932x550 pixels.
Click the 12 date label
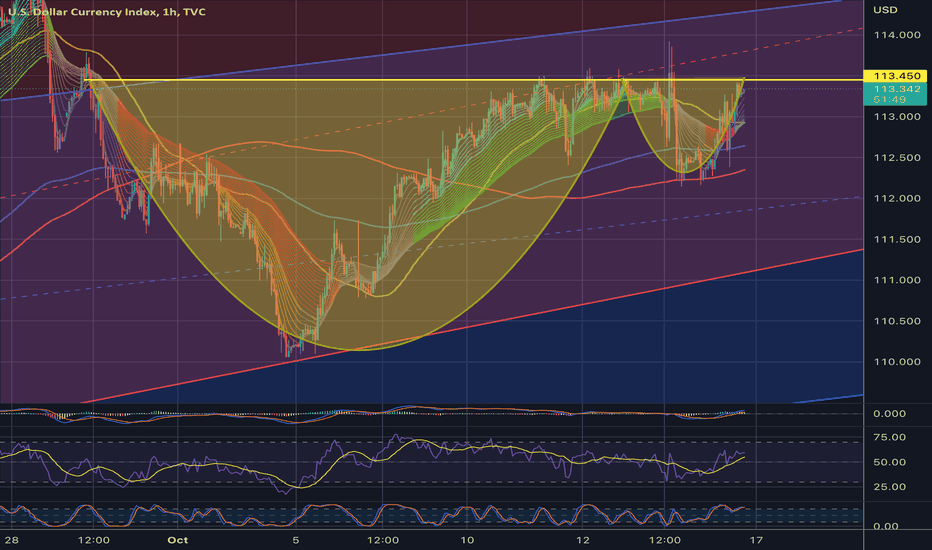tap(582, 540)
